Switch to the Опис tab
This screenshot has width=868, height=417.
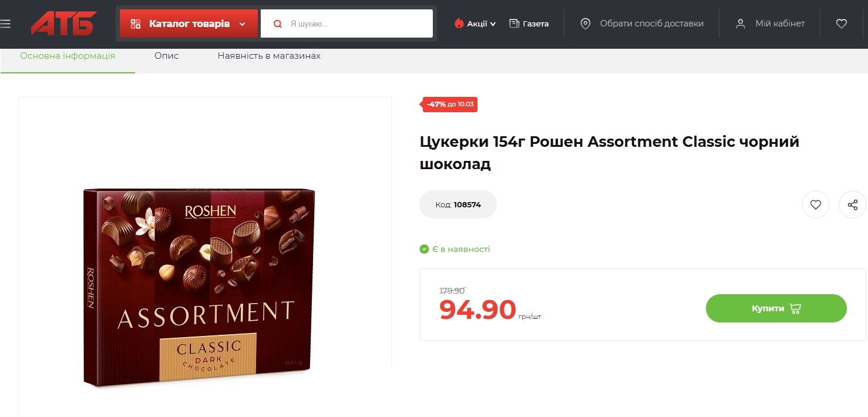point(167,56)
